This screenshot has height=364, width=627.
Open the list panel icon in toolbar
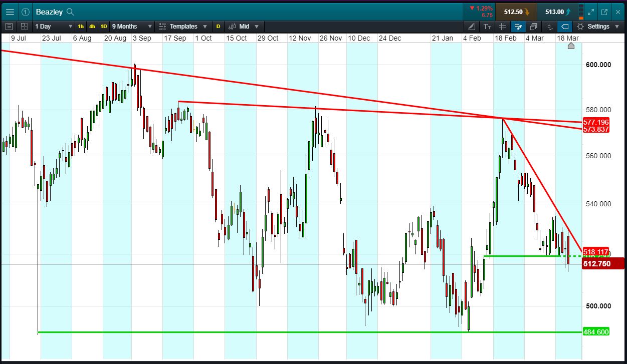9,26
